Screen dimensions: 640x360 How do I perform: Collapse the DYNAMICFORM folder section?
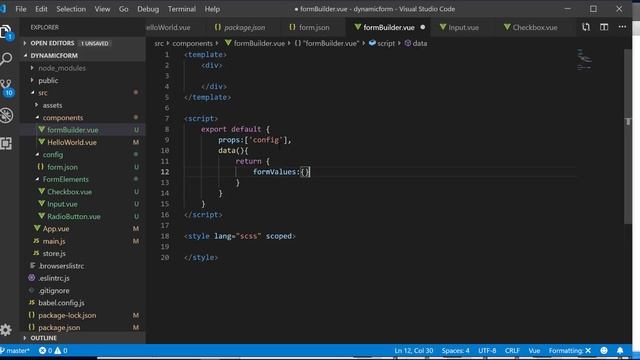(x=83, y=56)
